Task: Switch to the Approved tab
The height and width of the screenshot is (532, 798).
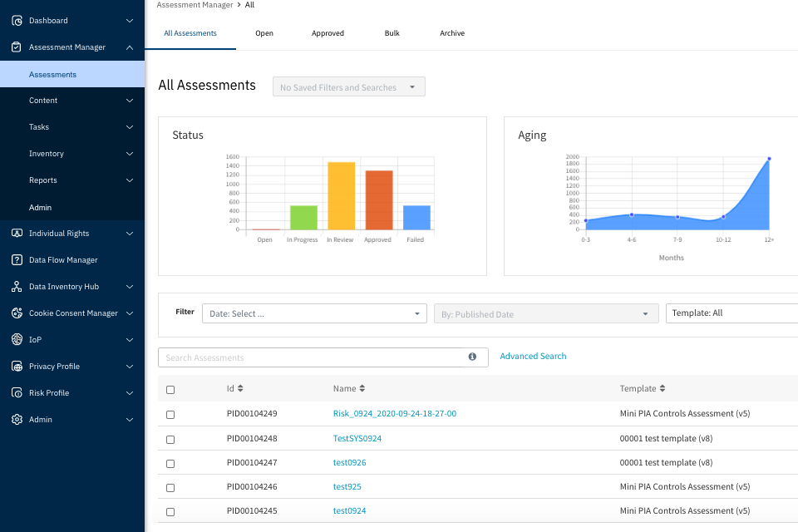Action: coord(328,33)
